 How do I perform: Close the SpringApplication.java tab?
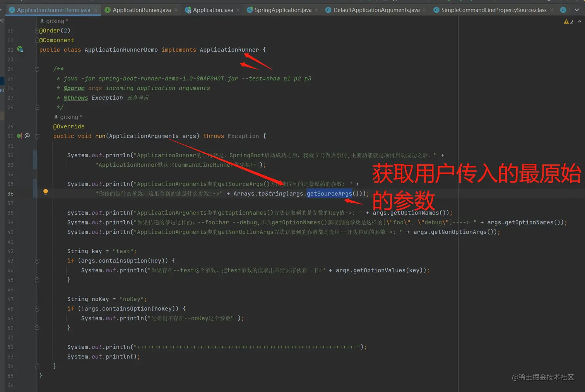[316, 10]
